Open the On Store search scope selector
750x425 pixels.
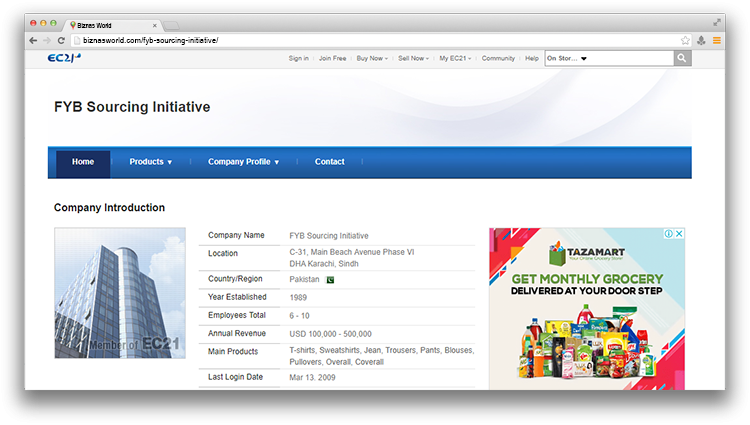coord(567,59)
